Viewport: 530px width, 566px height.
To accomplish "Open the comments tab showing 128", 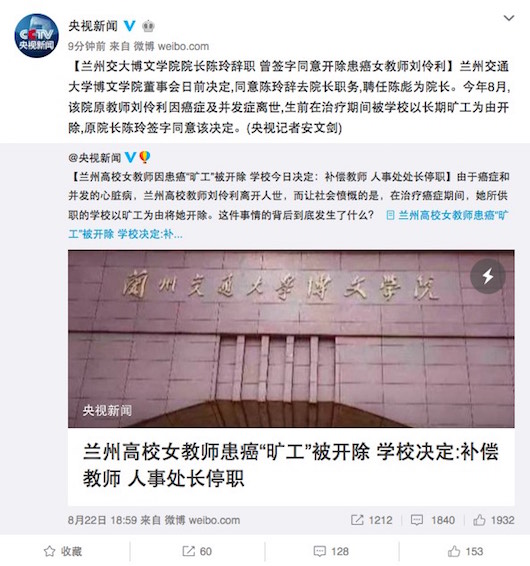I will point(331,551).
